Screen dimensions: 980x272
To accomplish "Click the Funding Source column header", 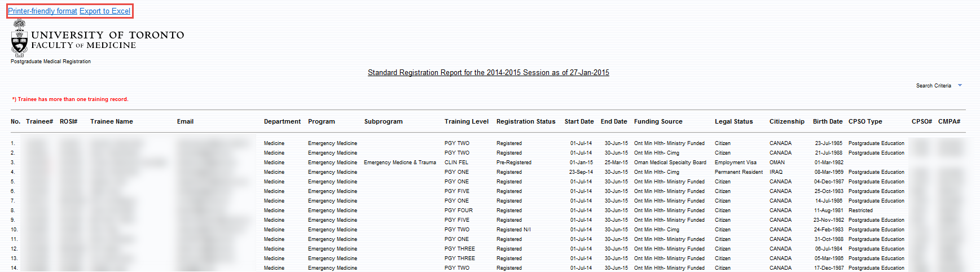I will [658, 121].
